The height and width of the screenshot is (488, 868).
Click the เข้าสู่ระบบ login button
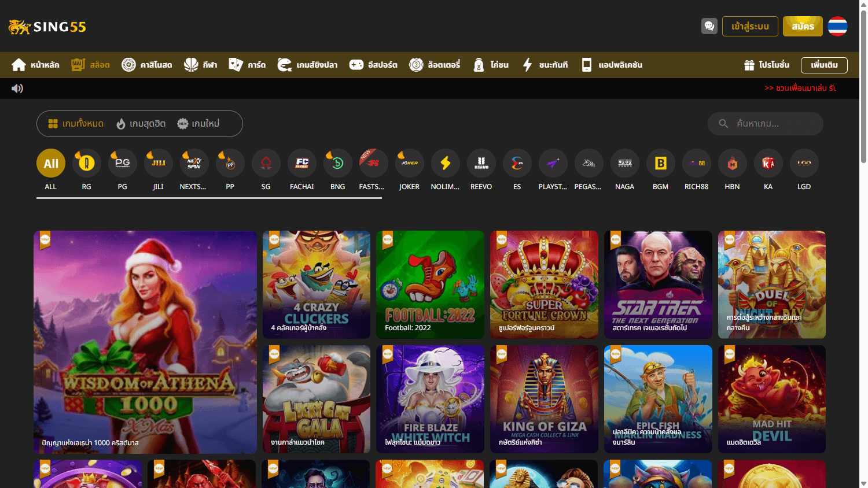point(750,26)
